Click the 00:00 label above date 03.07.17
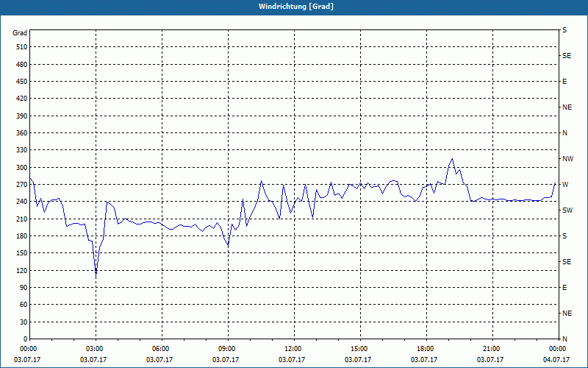588x368 pixels. (29, 349)
